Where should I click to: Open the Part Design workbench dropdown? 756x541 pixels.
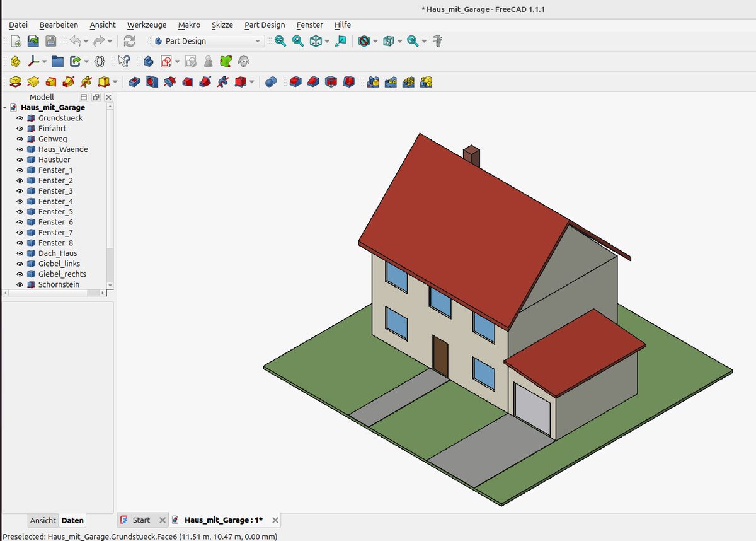tap(208, 41)
